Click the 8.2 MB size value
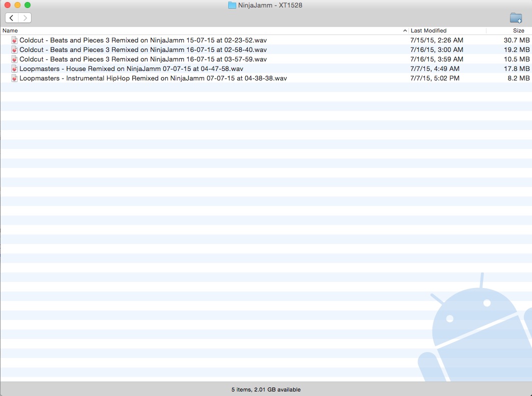Image resolution: width=532 pixels, height=396 pixels. click(x=518, y=78)
